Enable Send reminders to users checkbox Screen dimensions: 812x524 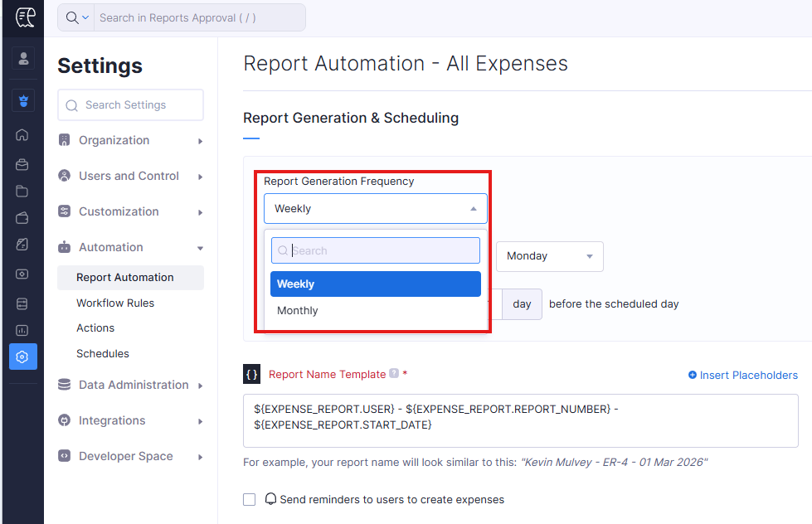[250, 499]
